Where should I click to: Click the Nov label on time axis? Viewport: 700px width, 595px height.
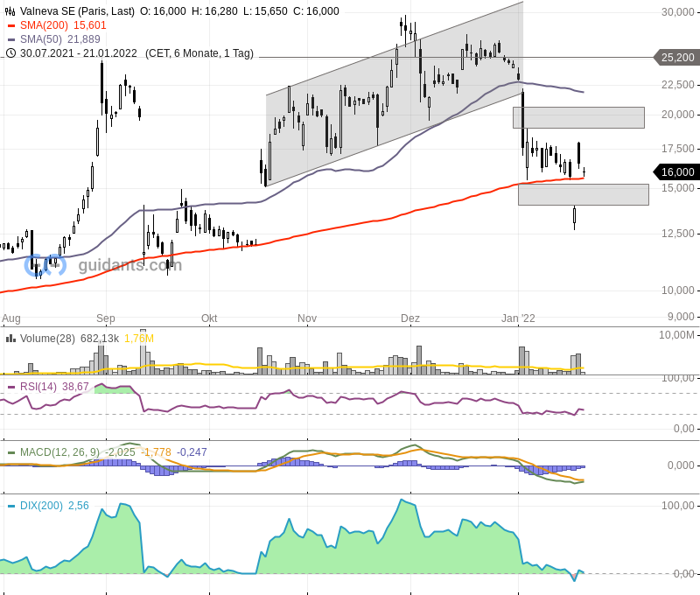coord(307,318)
